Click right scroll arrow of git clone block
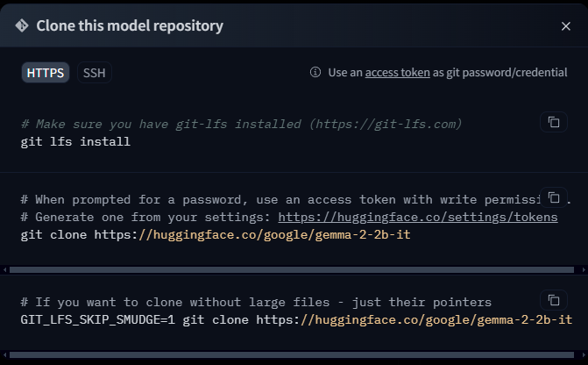Screen dimensions: 588x365 [584, 269]
